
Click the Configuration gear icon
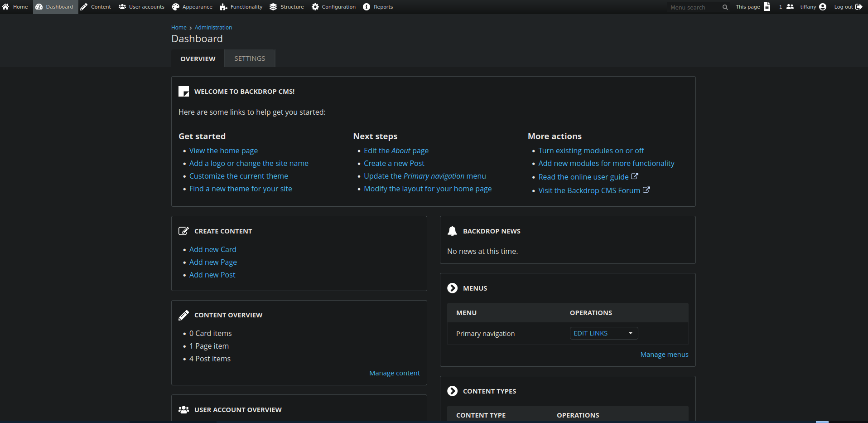[x=315, y=7]
